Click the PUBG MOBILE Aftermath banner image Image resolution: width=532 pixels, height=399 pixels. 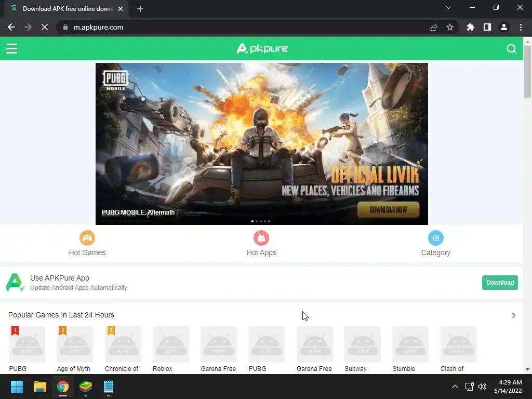(x=262, y=143)
